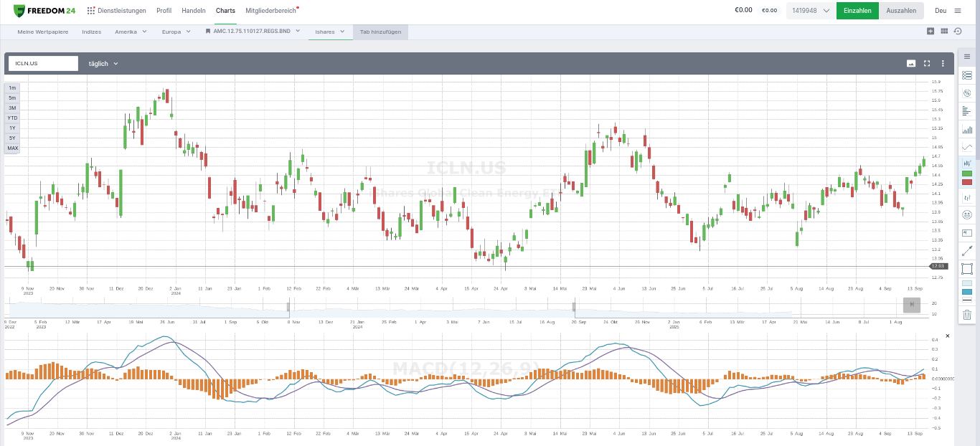This screenshot has height=446, width=980.
Task: Select the 1Y time range
Action: click(x=12, y=128)
